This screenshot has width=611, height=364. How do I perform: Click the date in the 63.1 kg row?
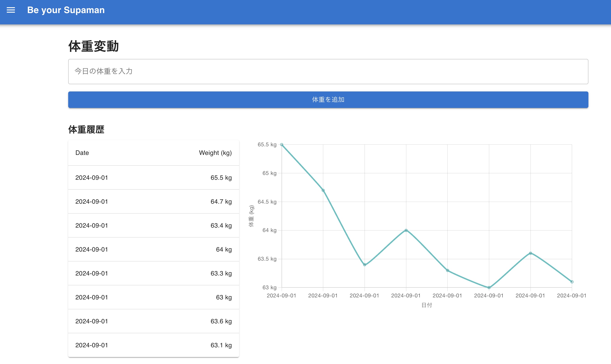coord(91,345)
